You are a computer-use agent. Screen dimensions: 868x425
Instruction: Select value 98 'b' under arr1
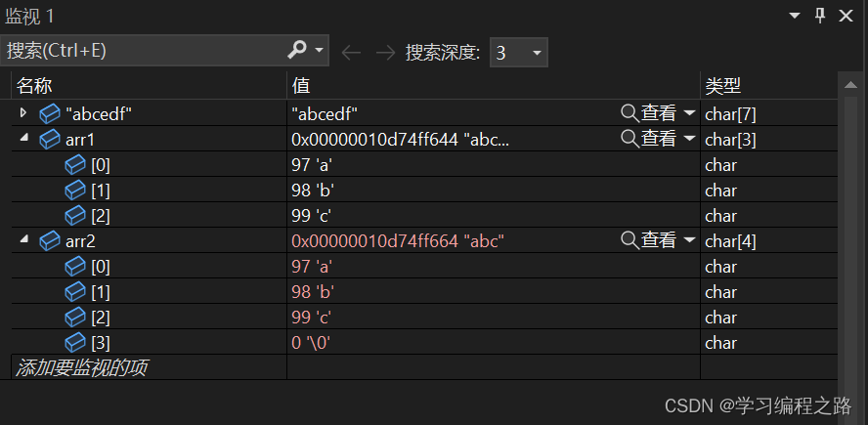coord(313,191)
